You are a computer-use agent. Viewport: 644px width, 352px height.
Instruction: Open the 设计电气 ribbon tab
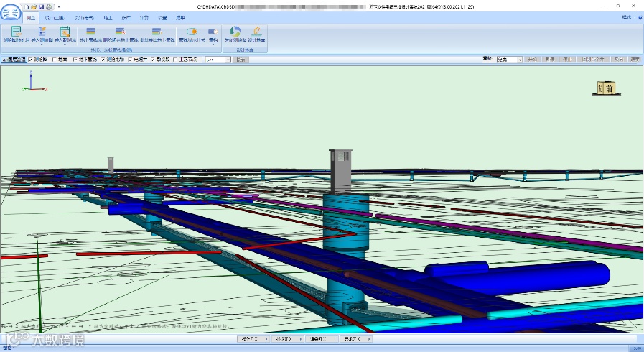[x=84, y=18]
